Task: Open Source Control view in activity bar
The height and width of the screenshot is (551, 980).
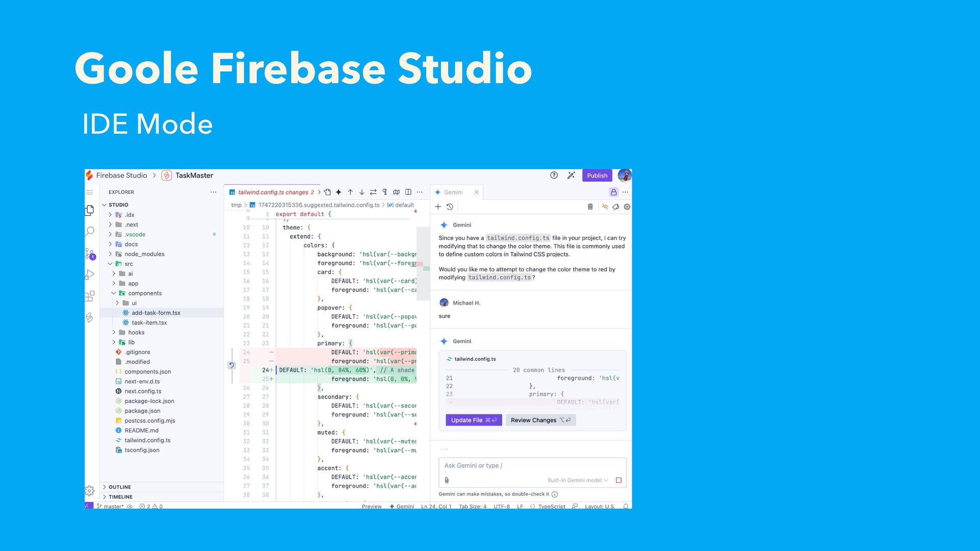Action: 90,254
